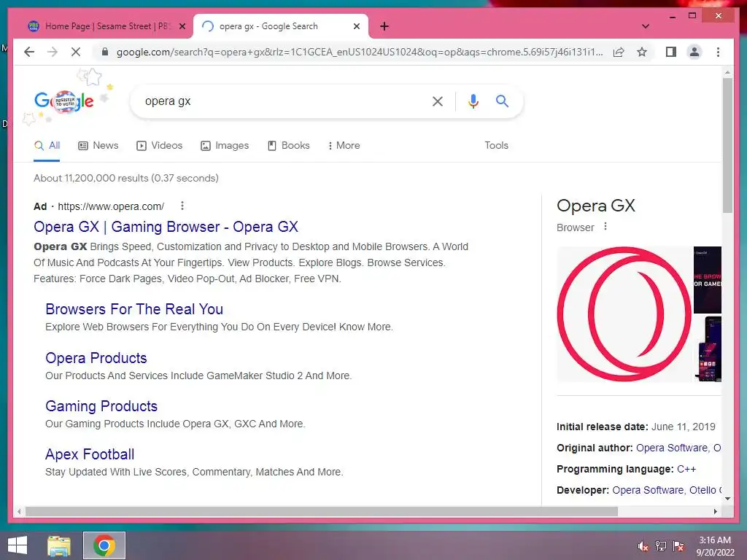Click the scroll down arrow

point(727,499)
